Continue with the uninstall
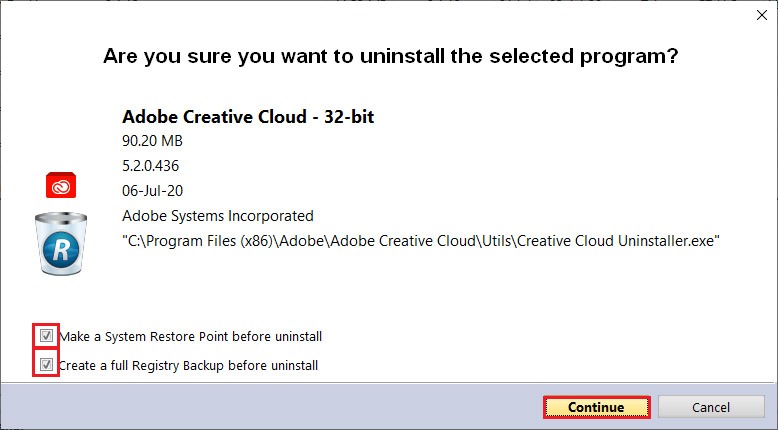The height and width of the screenshot is (430, 778). pos(596,407)
